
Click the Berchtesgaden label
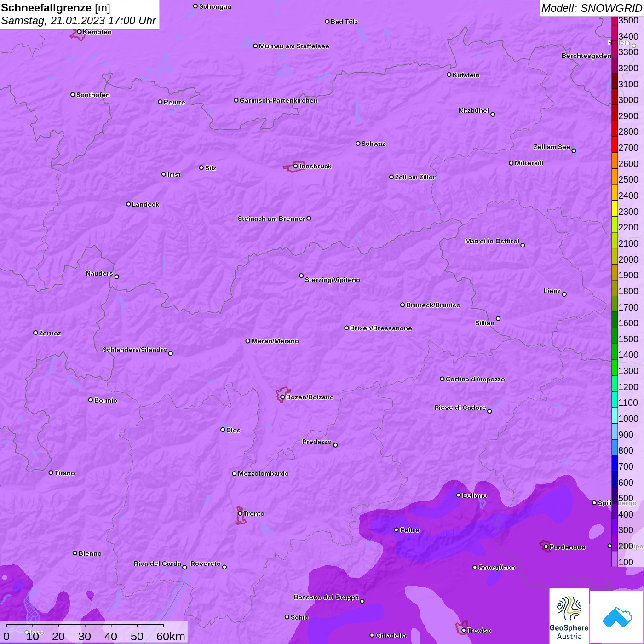[x=586, y=56]
